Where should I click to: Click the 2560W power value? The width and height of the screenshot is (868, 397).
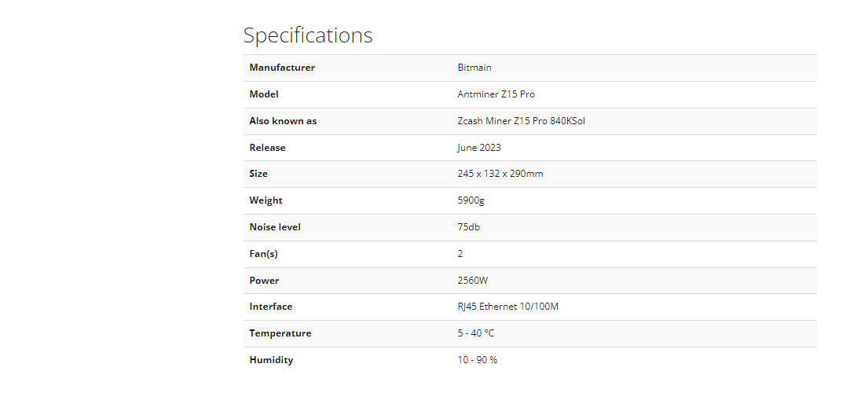pyautogui.click(x=472, y=281)
